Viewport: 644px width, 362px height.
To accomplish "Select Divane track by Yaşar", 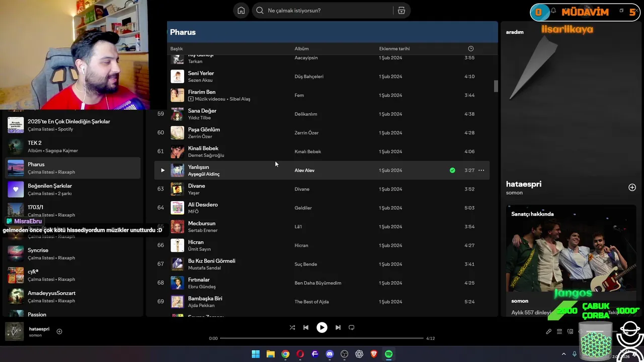I will [x=322, y=189].
